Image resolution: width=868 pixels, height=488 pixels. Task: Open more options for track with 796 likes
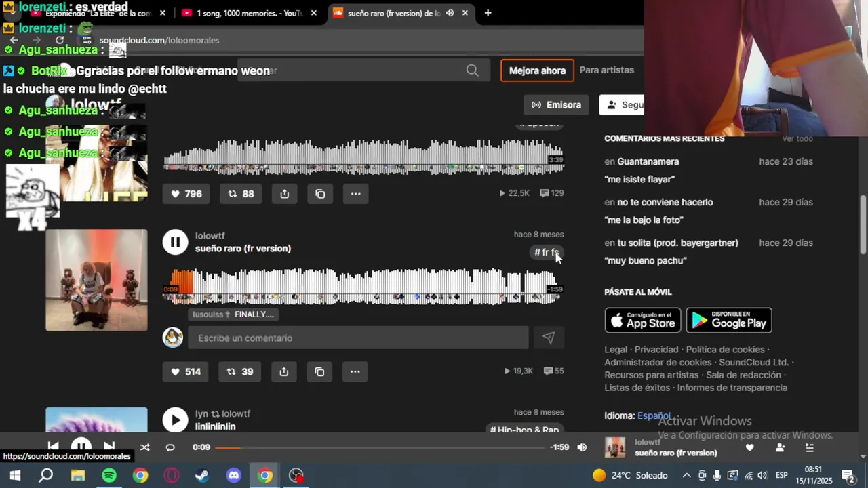(x=355, y=194)
